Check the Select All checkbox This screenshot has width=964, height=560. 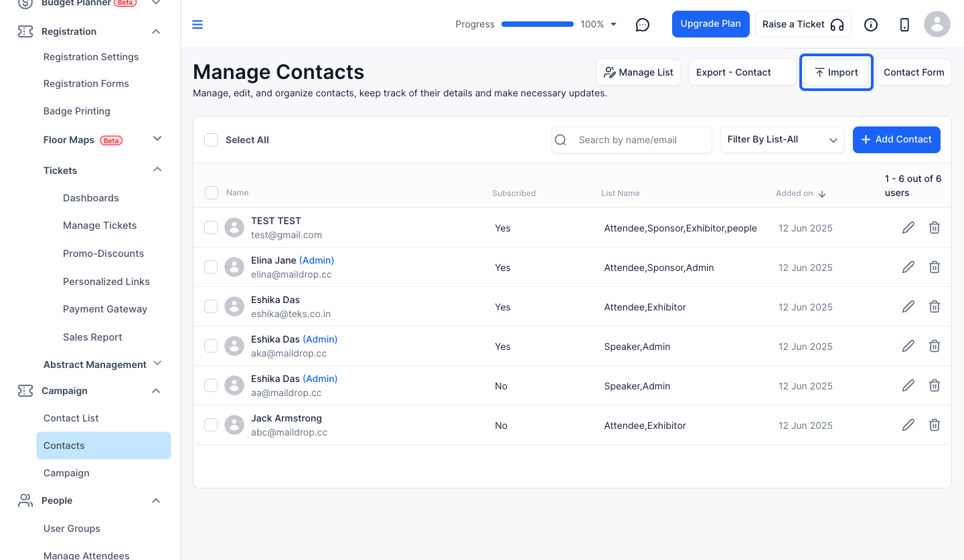point(211,140)
